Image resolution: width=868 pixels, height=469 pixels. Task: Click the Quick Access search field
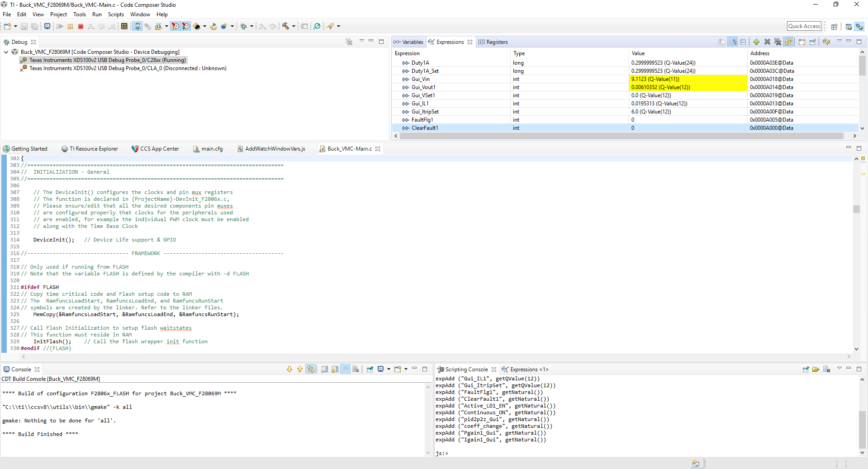coord(804,26)
